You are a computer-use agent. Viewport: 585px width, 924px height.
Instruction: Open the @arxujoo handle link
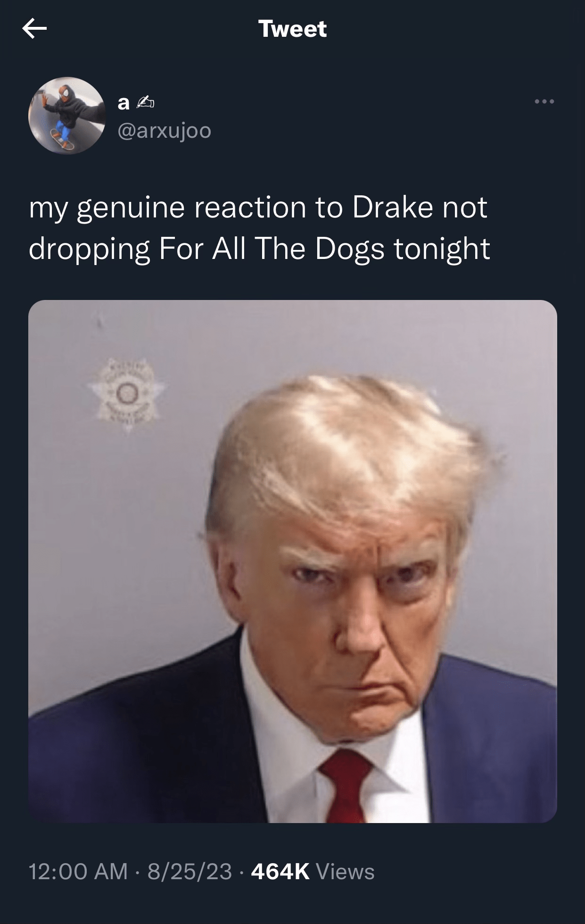click(x=164, y=131)
